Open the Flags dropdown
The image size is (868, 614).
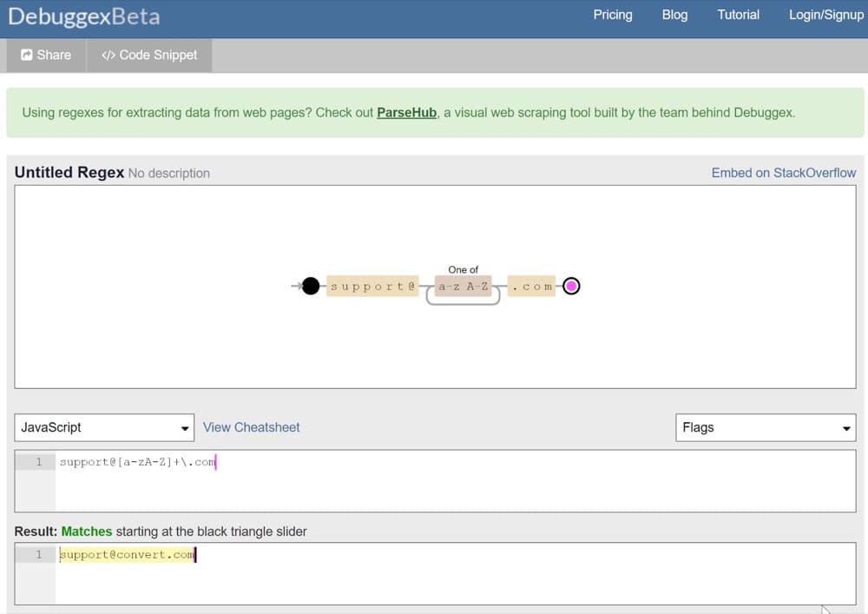click(x=766, y=427)
